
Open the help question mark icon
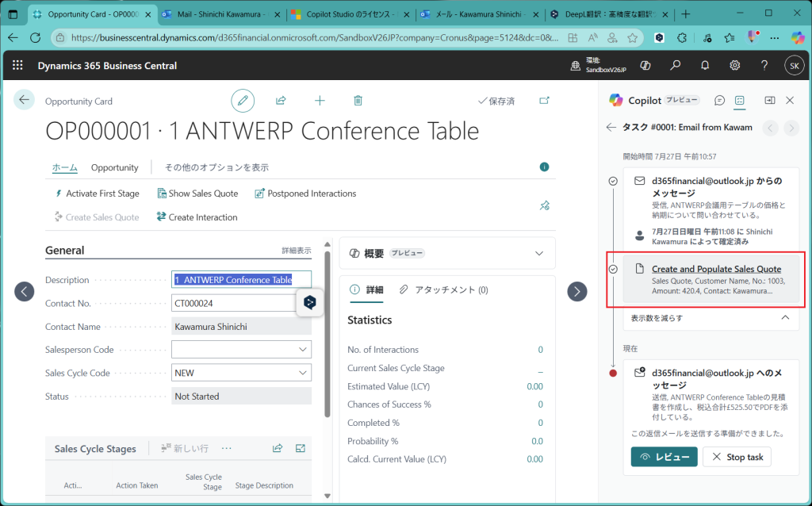764,65
